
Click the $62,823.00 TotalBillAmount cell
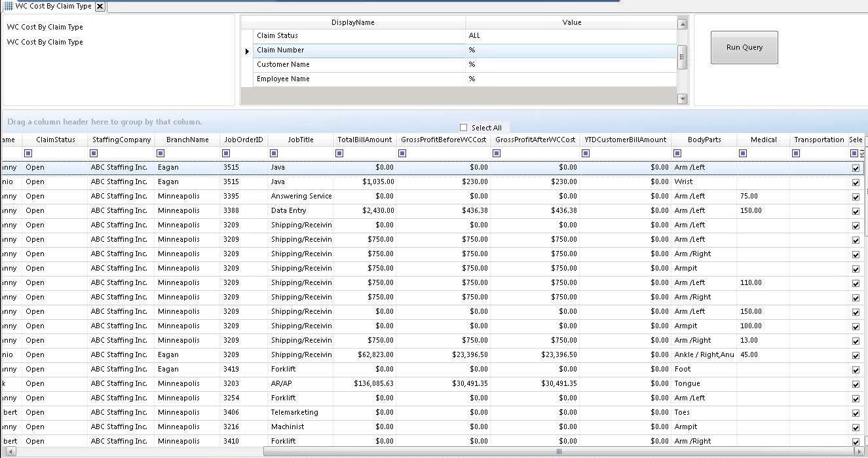click(x=365, y=355)
